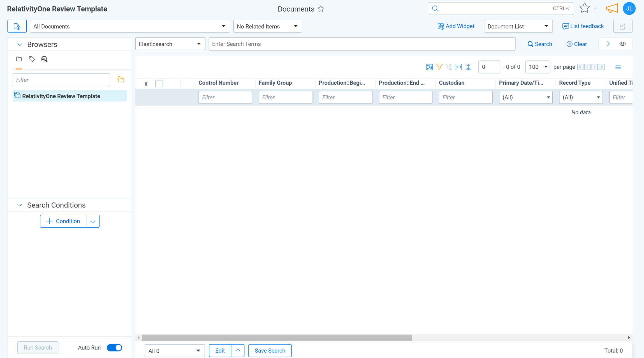The height and width of the screenshot is (358, 644).
Task: Open the Document List dropdown
Action: [x=518, y=26]
